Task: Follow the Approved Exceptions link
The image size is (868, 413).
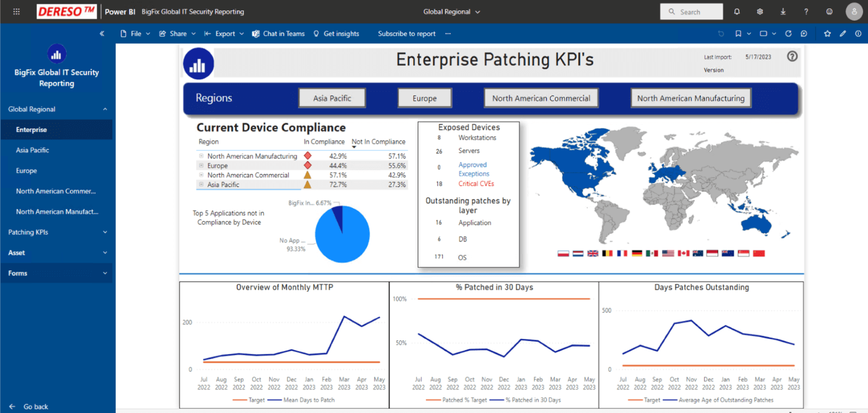Action: click(x=474, y=169)
